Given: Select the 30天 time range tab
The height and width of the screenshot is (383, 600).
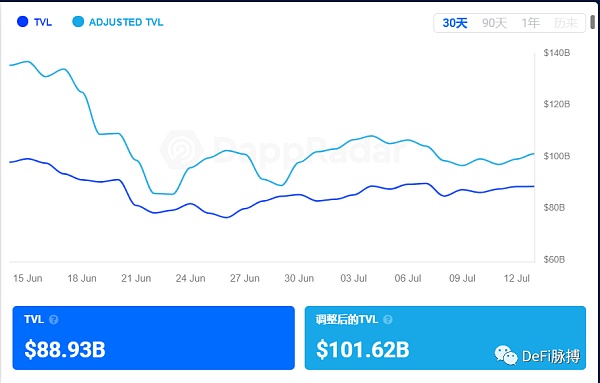Looking at the screenshot, I should click(455, 23).
